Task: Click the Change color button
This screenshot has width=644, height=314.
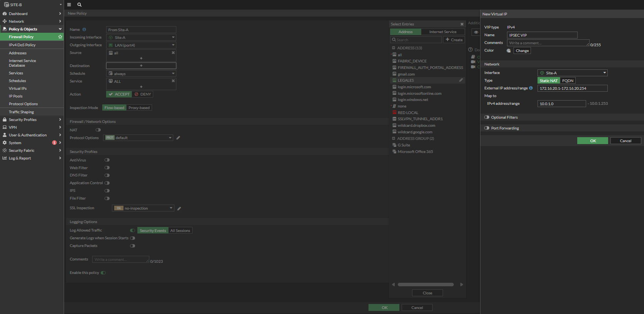Action: click(x=522, y=51)
